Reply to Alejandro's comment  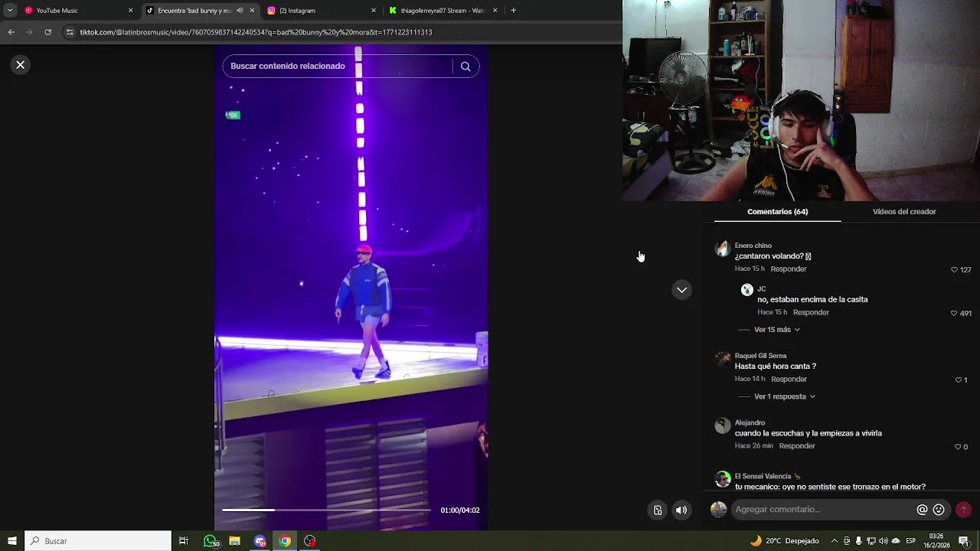[797, 446]
